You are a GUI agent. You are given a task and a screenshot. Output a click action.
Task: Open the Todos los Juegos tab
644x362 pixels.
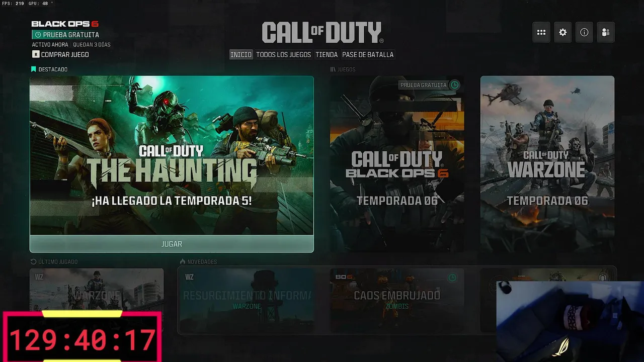(283, 54)
